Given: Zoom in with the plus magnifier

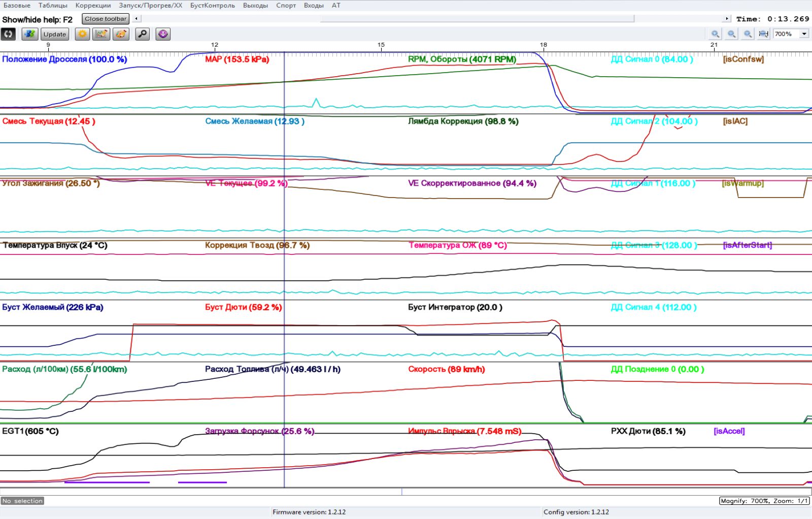Looking at the screenshot, I should 715,34.
